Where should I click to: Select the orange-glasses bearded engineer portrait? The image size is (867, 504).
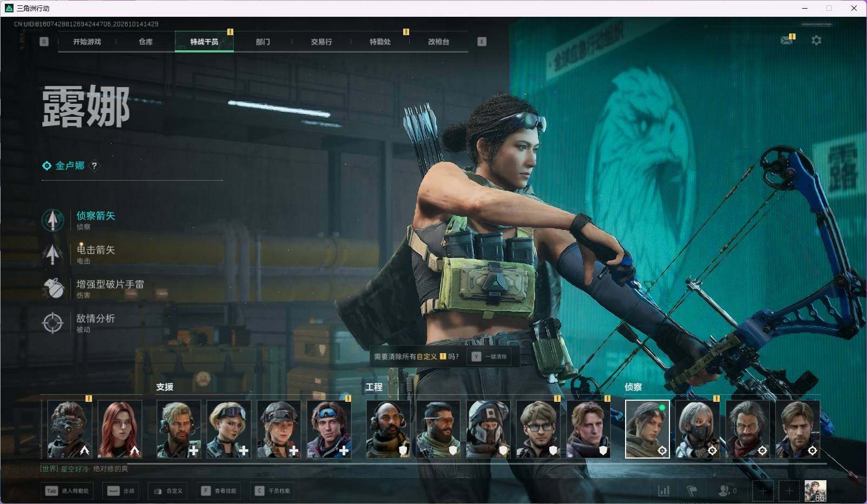coord(438,429)
